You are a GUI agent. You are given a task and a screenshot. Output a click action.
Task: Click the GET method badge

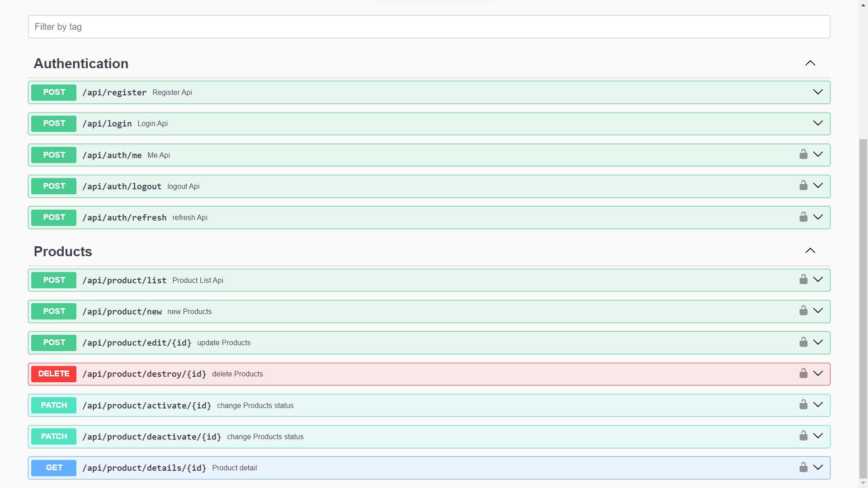(x=54, y=468)
